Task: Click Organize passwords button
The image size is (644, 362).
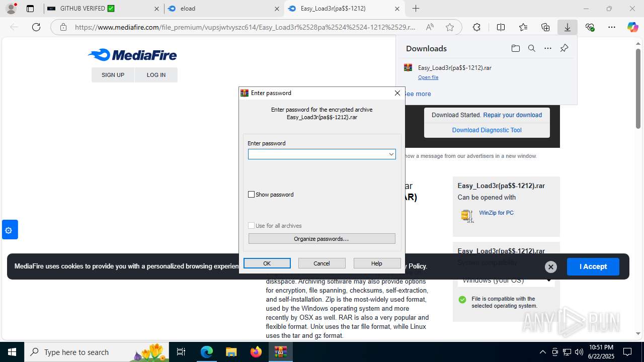Action: click(x=322, y=239)
